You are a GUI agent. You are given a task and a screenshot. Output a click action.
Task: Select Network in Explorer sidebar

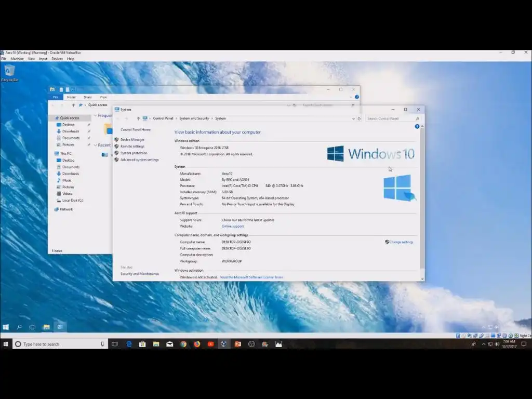point(66,209)
